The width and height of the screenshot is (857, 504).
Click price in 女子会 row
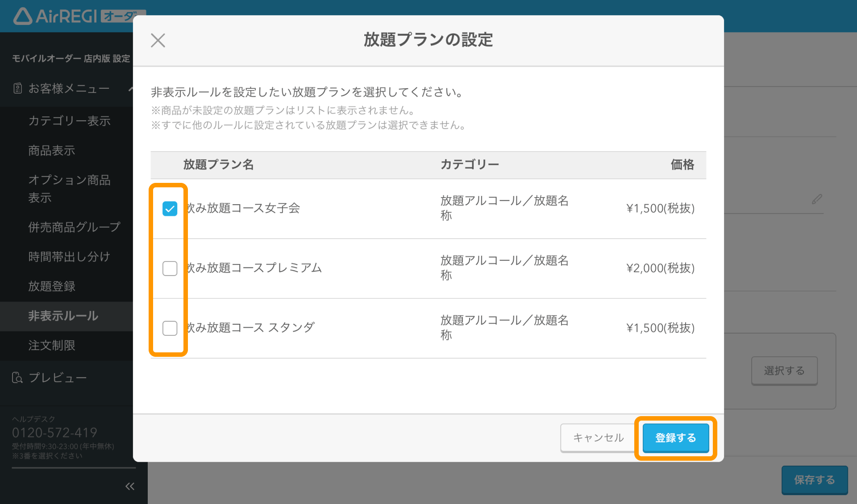pos(661,208)
